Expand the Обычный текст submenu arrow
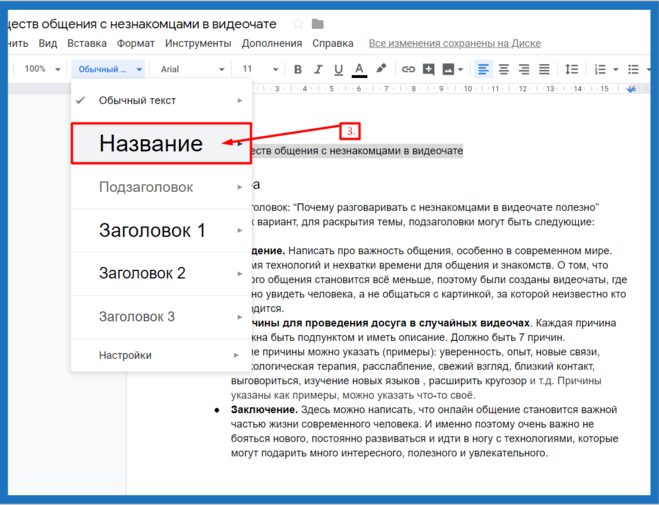 240,100
